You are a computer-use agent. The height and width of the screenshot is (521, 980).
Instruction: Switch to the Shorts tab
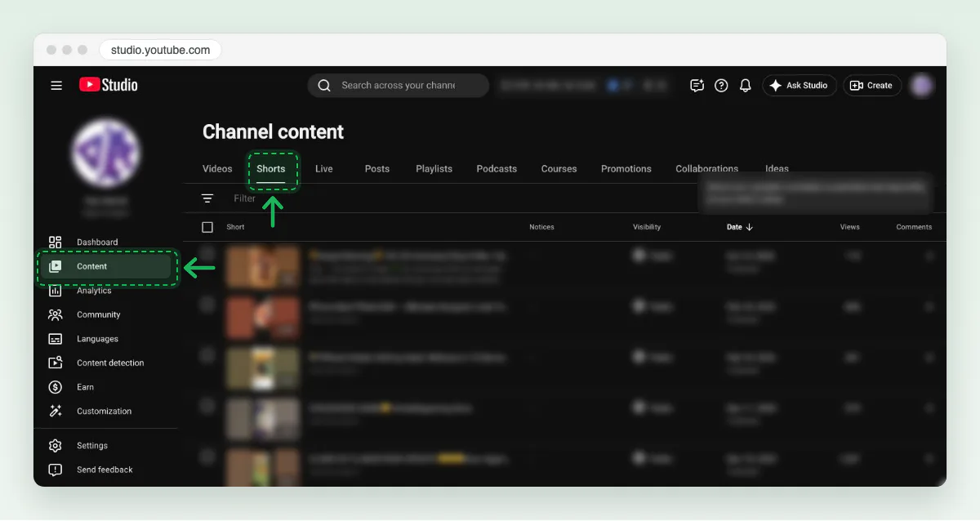271,169
